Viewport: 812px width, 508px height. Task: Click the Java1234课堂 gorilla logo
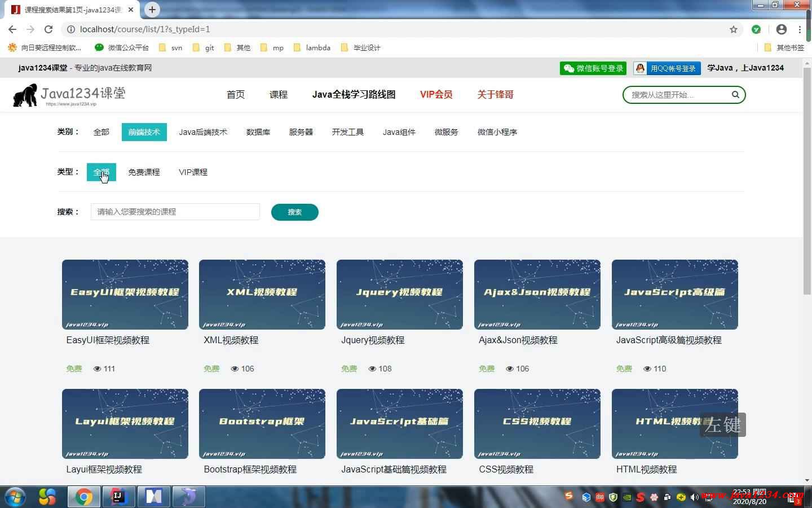[69, 95]
